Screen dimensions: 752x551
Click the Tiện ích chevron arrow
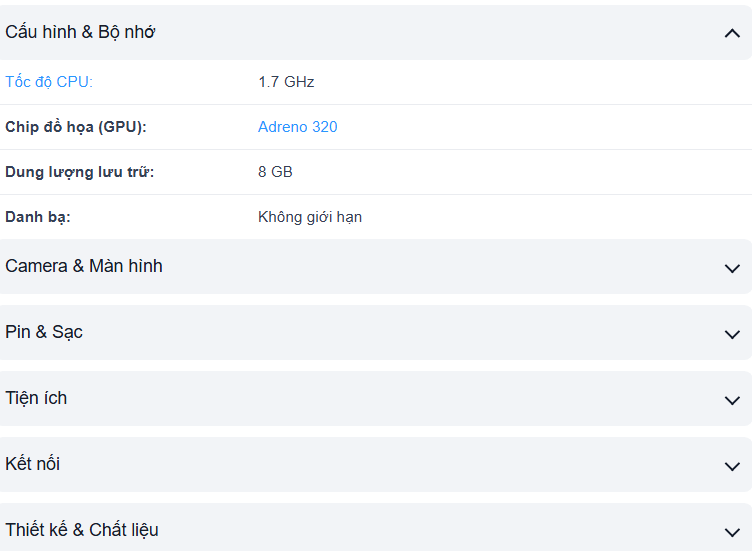(x=732, y=400)
